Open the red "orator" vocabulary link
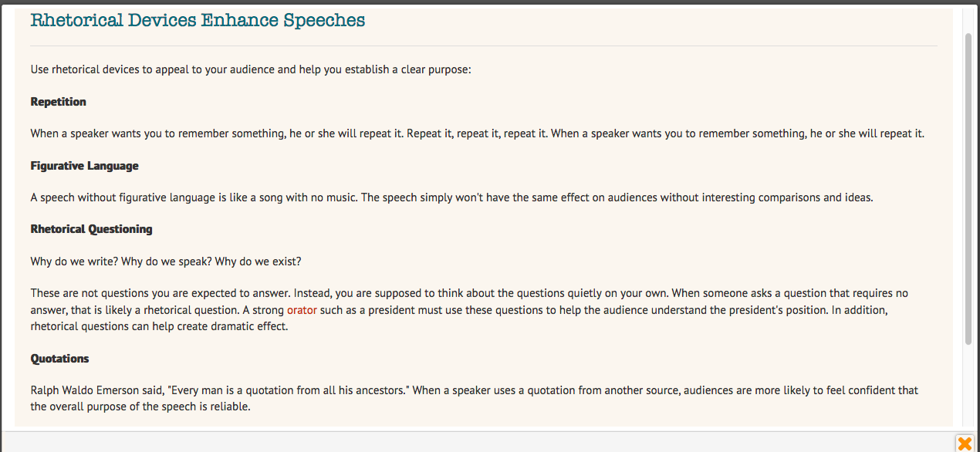This screenshot has width=980, height=452. (x=302, y=310)
